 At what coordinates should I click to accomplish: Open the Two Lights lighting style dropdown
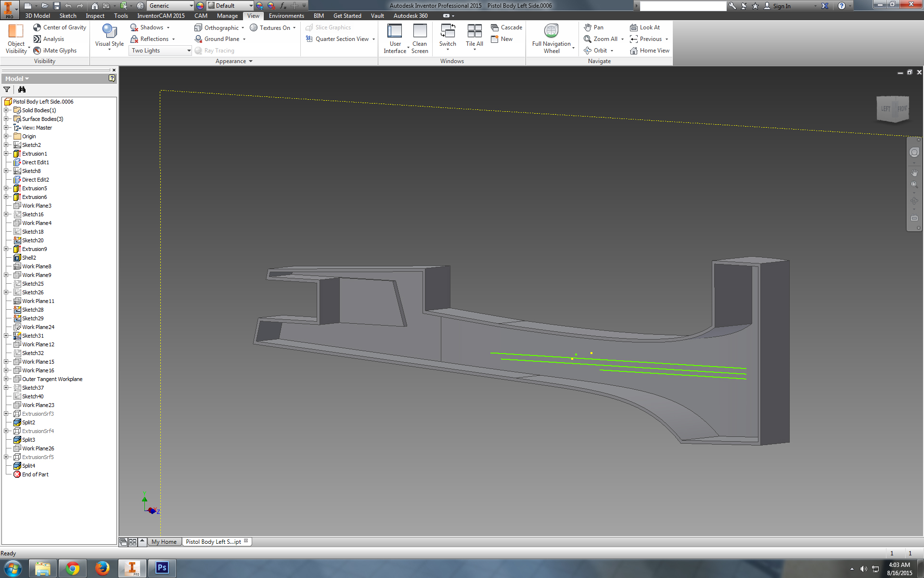[x=160, y=51]
